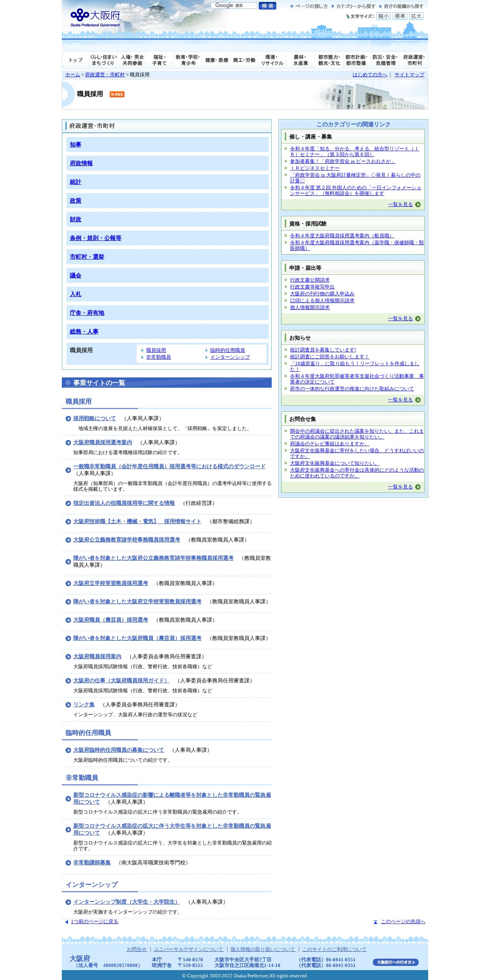
Task: Open 大阪府臨時的任用職員の募集について link
Action: click(x=119, y=750)
